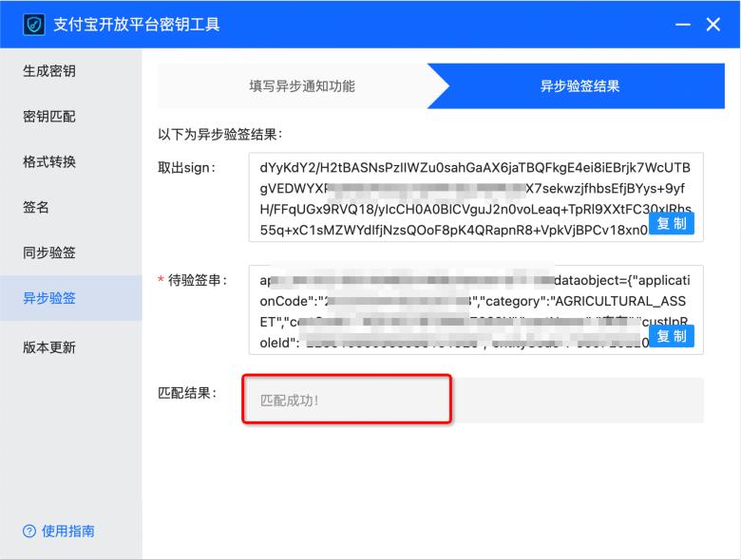
Task: Minimize the 密钥工具 window
Action: pyautogui.click(x=682, y=25)
